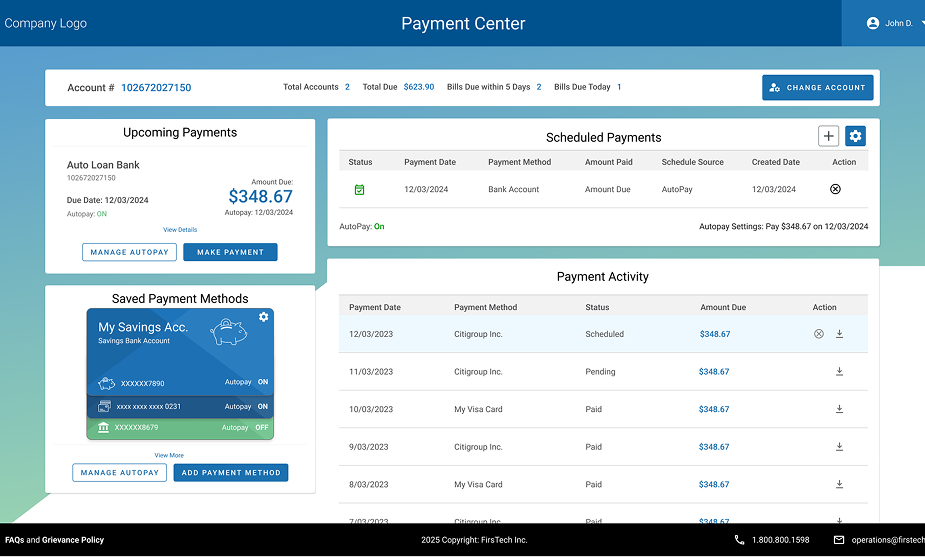Viewport: 925px width, 557px height.
Task: Expand View More saved payment methods
Action: pyautogui.click(x=169, y=455)
